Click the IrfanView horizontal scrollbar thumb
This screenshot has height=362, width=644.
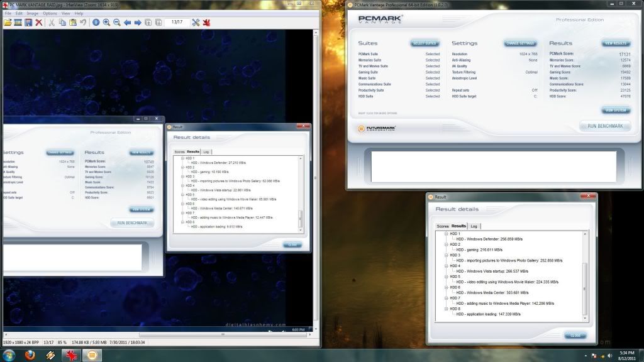pos(223,334)
